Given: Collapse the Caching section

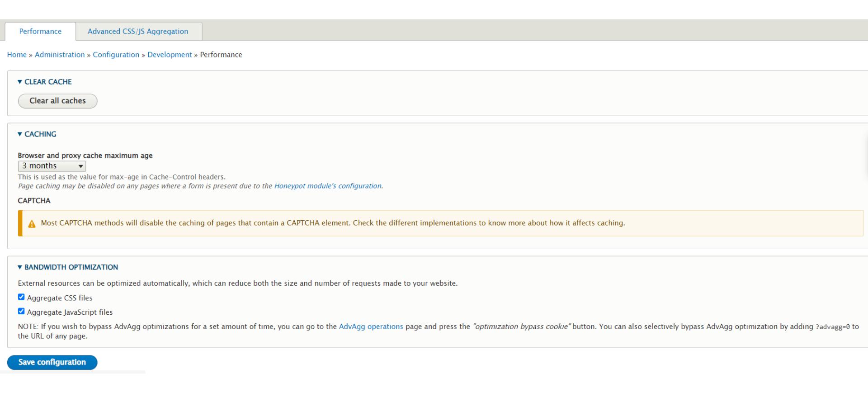Looking at the screenshot, I should pos(37,134).
